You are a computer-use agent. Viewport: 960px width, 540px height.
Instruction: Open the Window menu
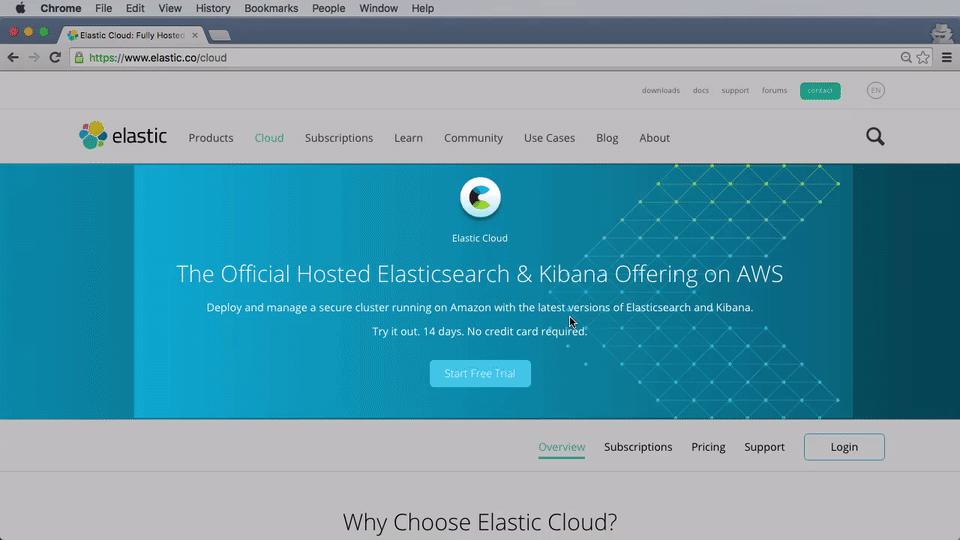click(378, 8)
